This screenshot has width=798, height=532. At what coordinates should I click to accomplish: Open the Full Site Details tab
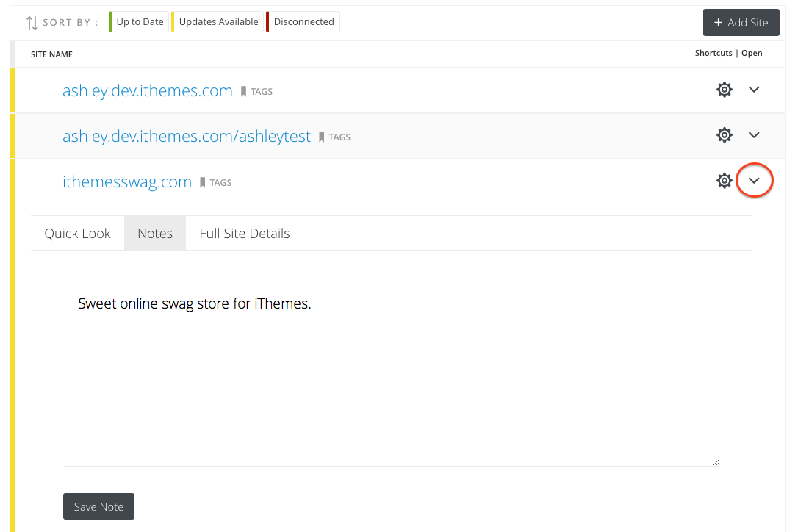coord(245,233)
